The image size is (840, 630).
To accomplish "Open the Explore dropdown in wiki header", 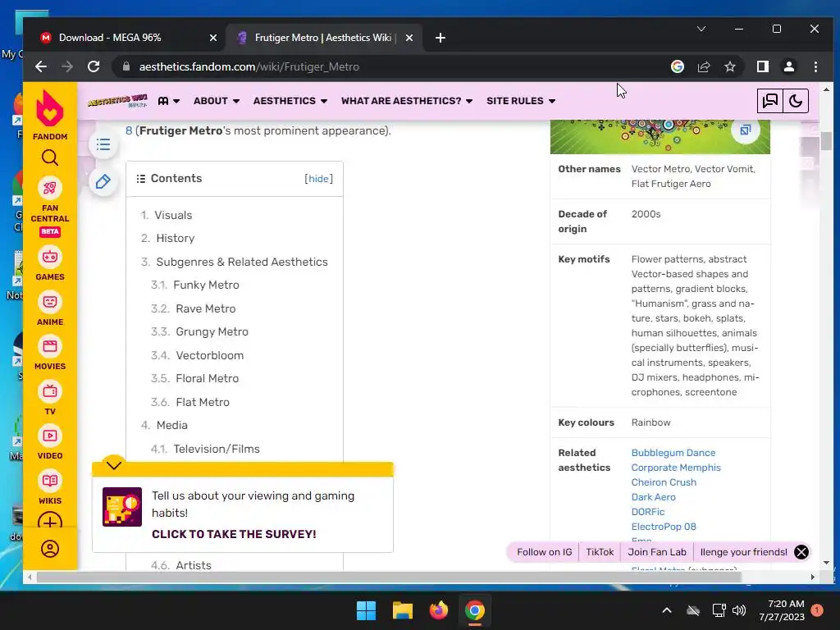I will pyautogui.click(x=169, y=101).
